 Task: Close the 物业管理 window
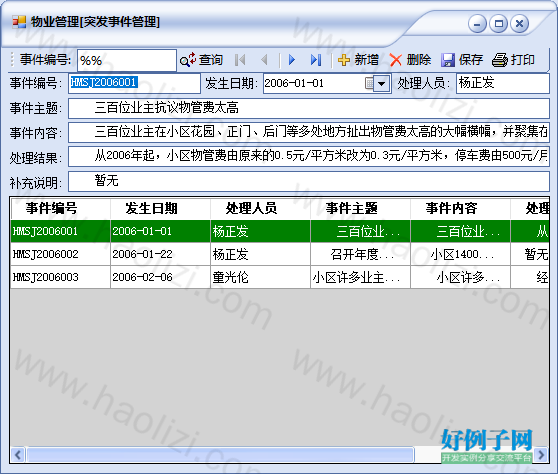pos(520,24)
